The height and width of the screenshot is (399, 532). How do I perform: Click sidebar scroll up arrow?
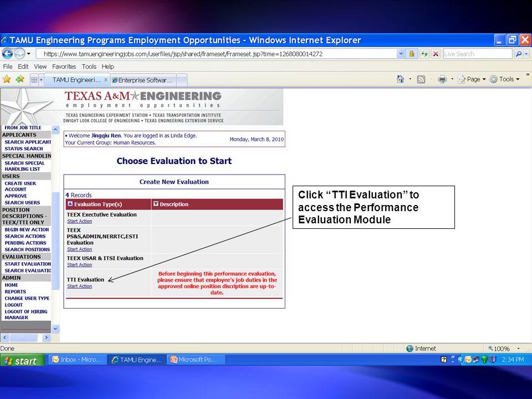coord(55,129)
